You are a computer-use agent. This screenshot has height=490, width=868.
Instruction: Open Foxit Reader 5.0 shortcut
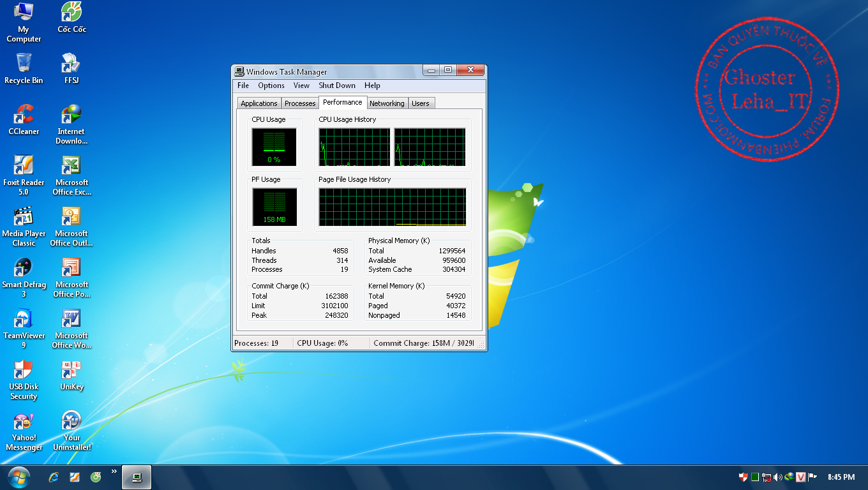click(24, 167)
